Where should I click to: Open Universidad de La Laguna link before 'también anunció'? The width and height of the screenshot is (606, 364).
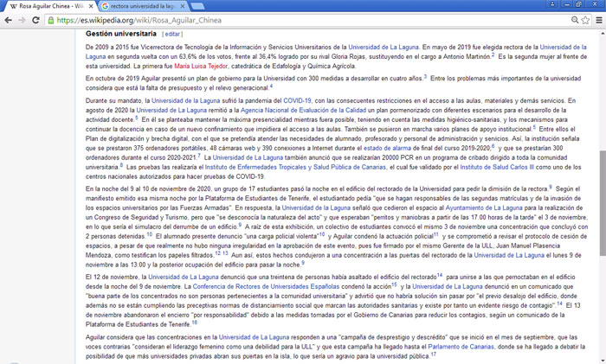click(x=248, y=158)
